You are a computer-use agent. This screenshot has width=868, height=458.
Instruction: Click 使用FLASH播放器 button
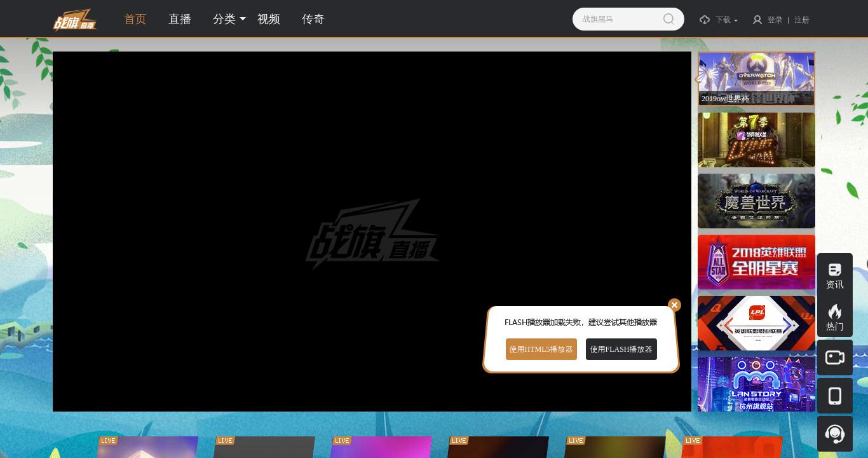[621, 349]
